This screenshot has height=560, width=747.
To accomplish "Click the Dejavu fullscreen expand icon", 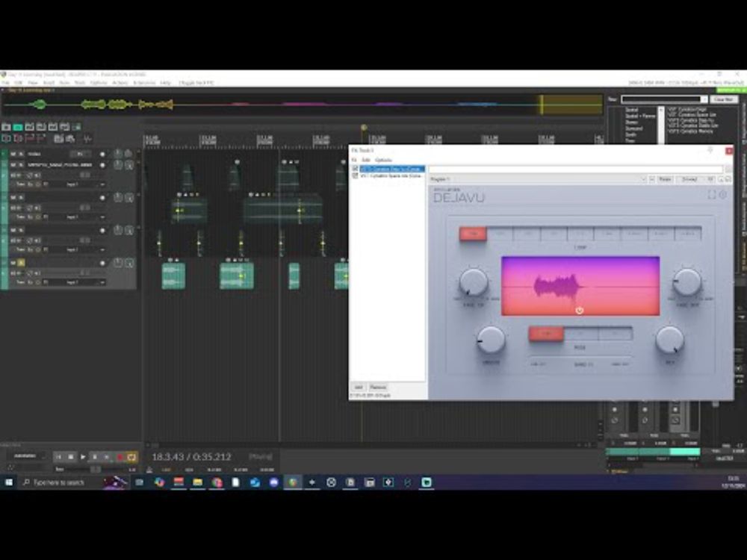I will click(x=712, y=195).
